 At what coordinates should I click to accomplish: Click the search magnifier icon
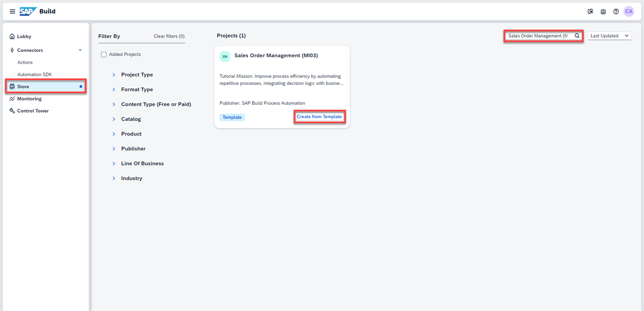(x=577, y=36)
